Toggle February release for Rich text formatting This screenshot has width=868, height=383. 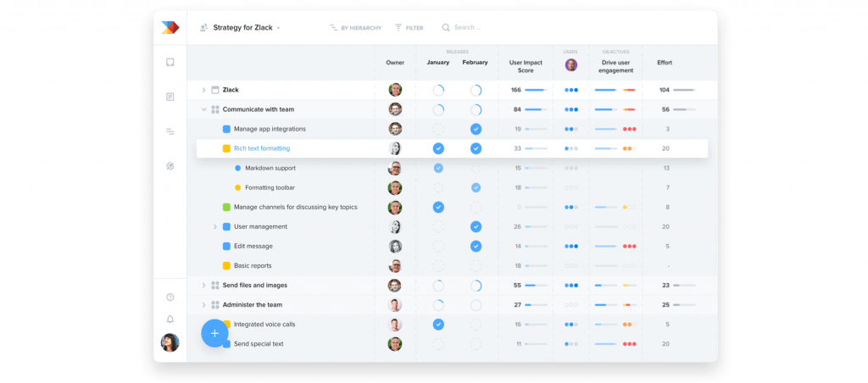pyautogui.click(x=476, y=148)
